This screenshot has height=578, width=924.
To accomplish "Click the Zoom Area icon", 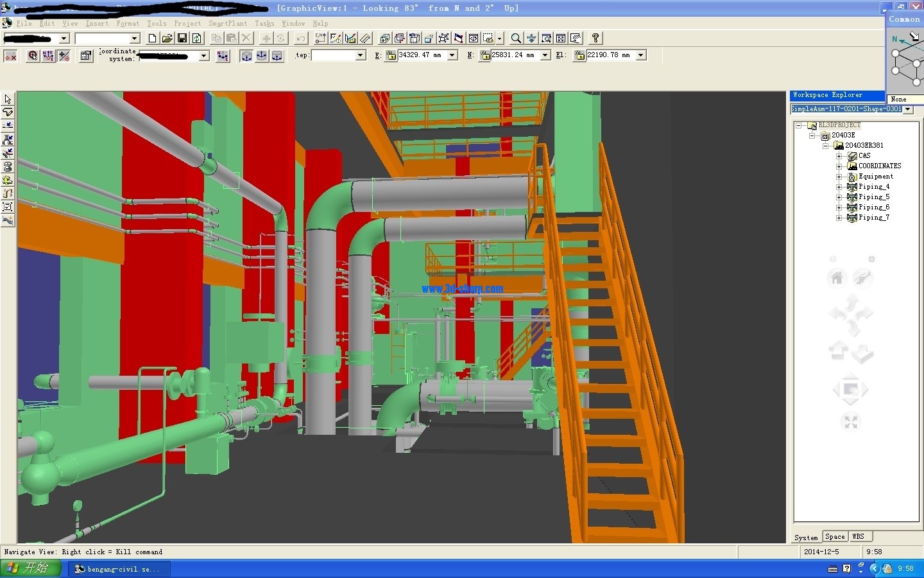I will coord(546,39).
